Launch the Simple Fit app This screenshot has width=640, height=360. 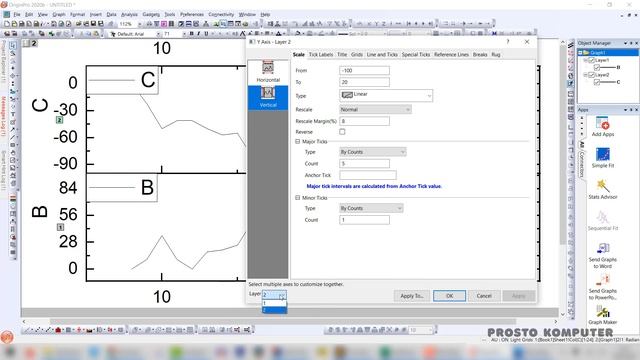(602, 155)
